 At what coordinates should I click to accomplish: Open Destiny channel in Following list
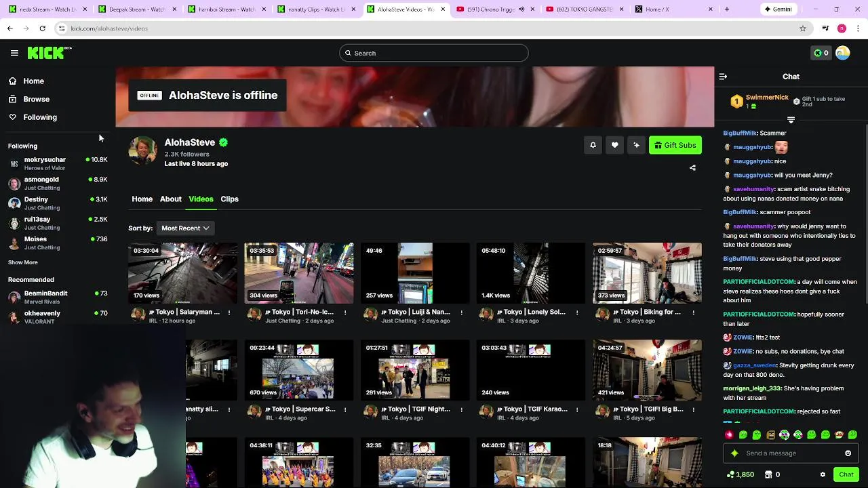(58, 203)
